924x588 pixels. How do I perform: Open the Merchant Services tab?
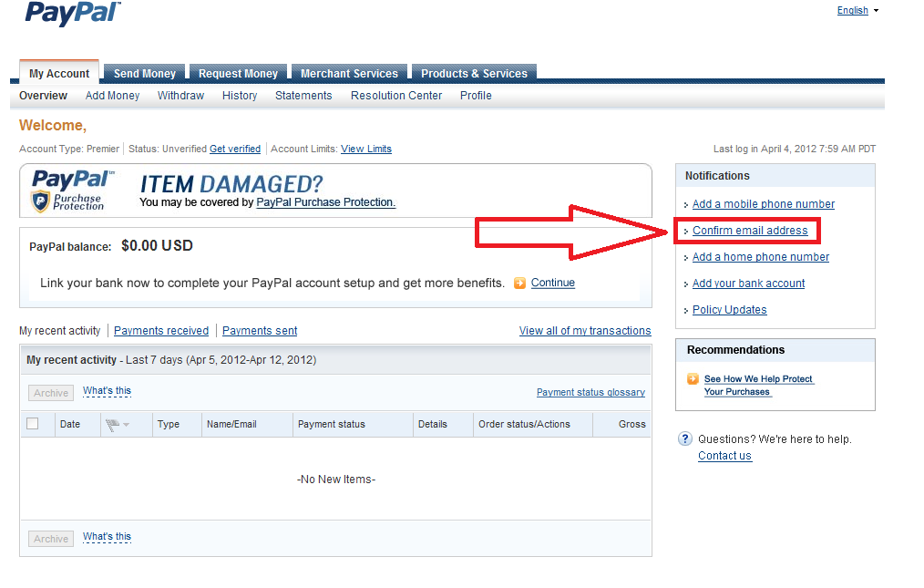click(x=349, y=73)
